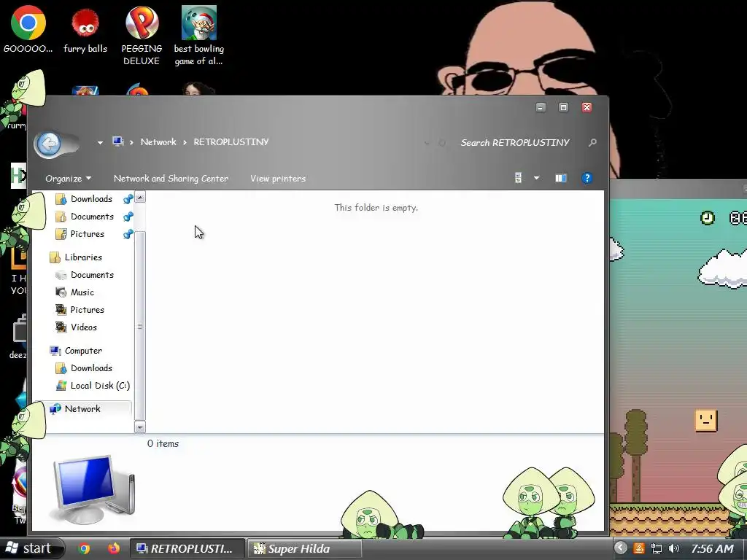Open the best bowling game desktop icon

point(198,36)
